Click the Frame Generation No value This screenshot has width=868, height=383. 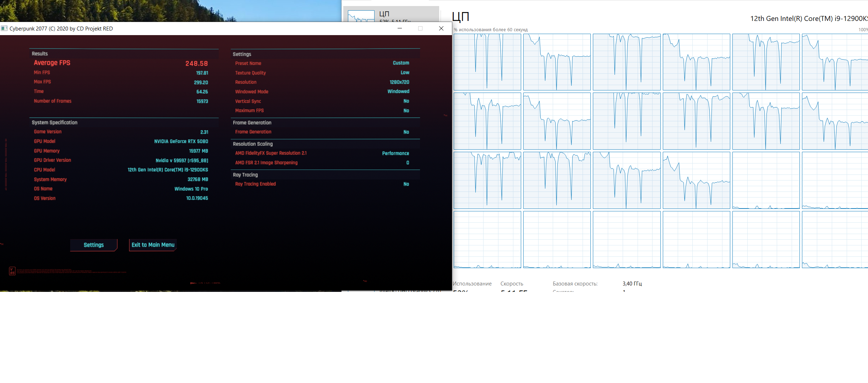[406, 132]
